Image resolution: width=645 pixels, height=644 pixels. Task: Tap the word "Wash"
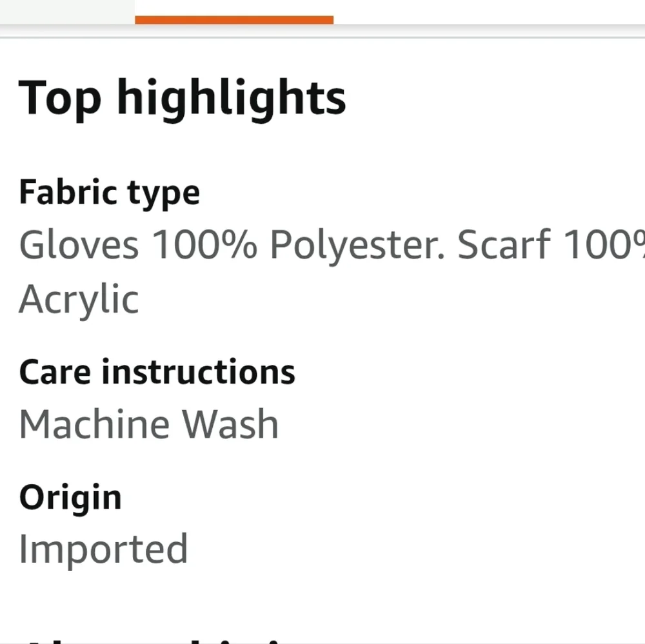pyautogui.click(x=230, y=424)
